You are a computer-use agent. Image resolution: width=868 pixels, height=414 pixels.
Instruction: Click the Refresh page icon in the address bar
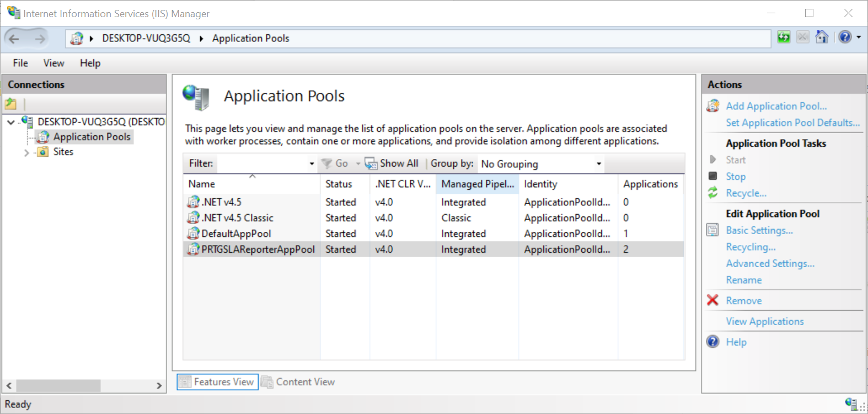(784, 38)
